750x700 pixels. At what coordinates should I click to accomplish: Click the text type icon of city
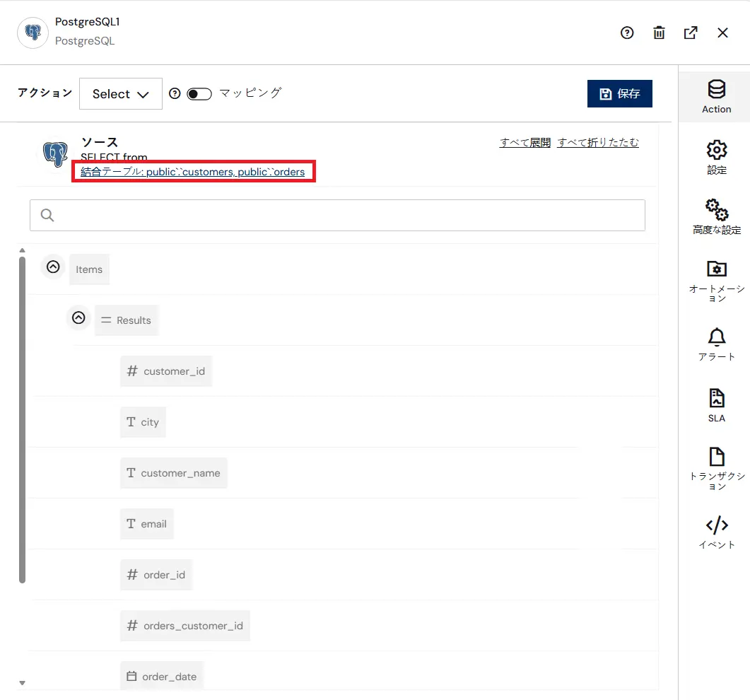(x=131, y=421)
